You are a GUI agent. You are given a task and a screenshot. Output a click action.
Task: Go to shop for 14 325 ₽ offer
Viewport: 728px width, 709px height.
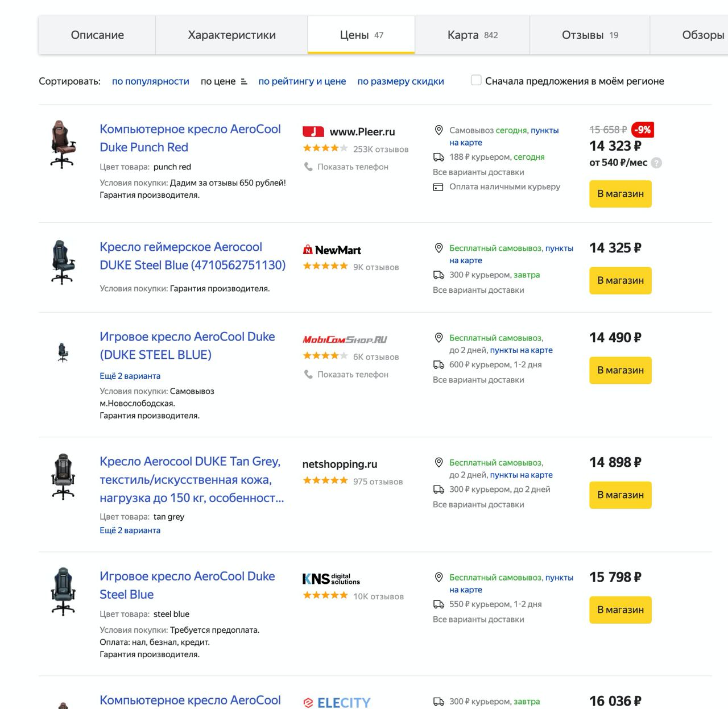click(x=621, y=281)
